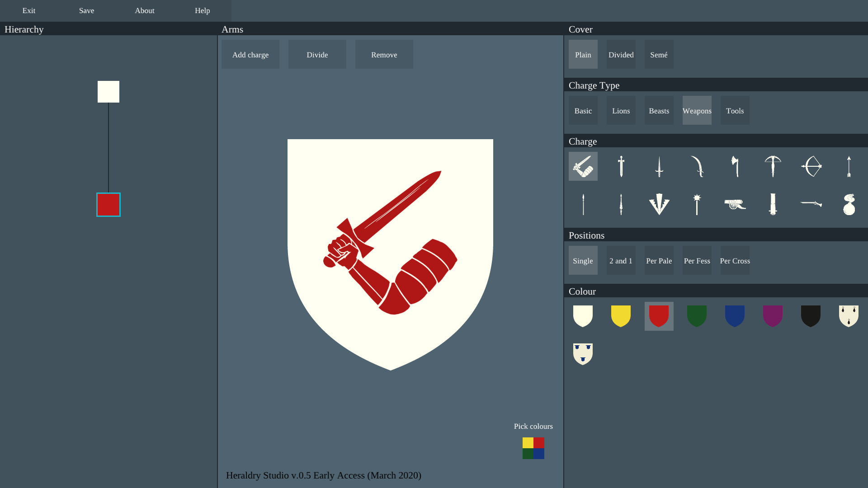This screenshot has width=868, height=488.
Task: Switch Charge Type to Beasts
Action: pos(659,110)
